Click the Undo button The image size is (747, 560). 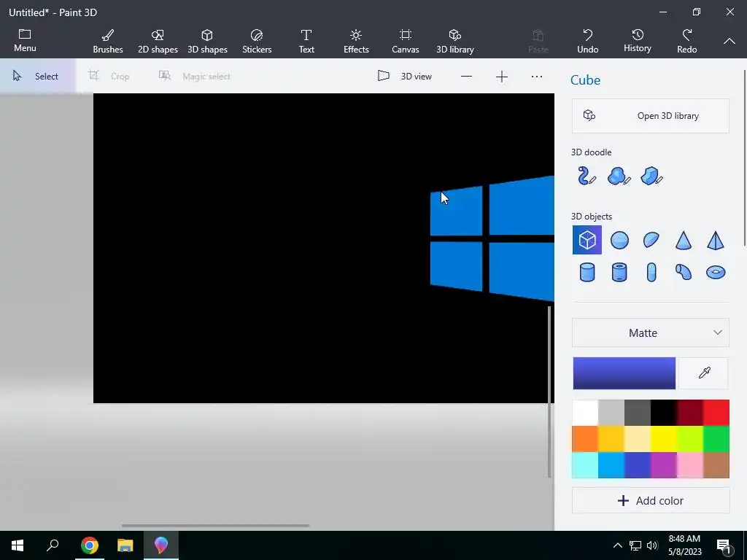[587, 41]
